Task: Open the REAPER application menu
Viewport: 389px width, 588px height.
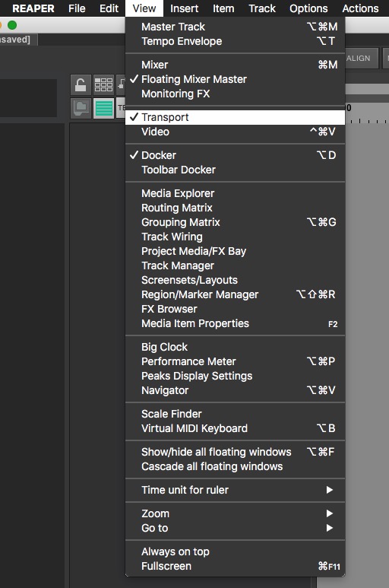Action: 33,8
